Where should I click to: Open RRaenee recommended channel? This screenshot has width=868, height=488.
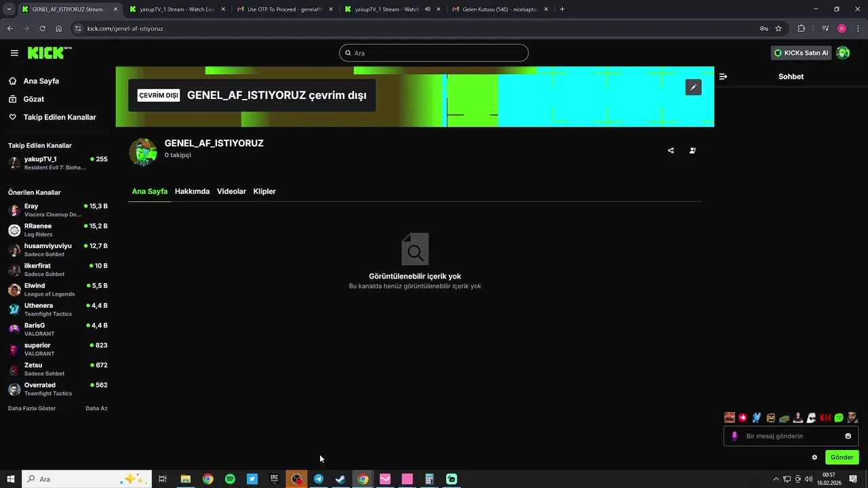point(58,230)
